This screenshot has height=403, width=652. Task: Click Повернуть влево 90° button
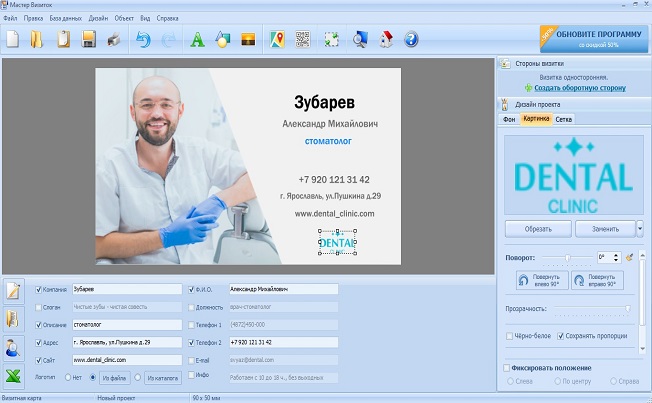click(542, 280)
